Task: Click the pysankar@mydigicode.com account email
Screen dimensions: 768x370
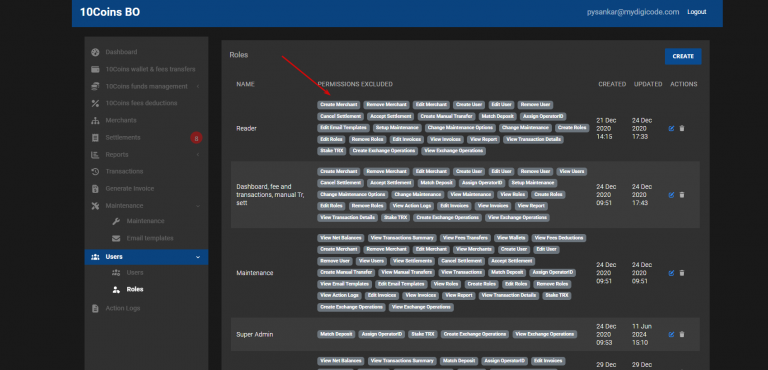Action: pyautogui.click(x=633, y=12)
